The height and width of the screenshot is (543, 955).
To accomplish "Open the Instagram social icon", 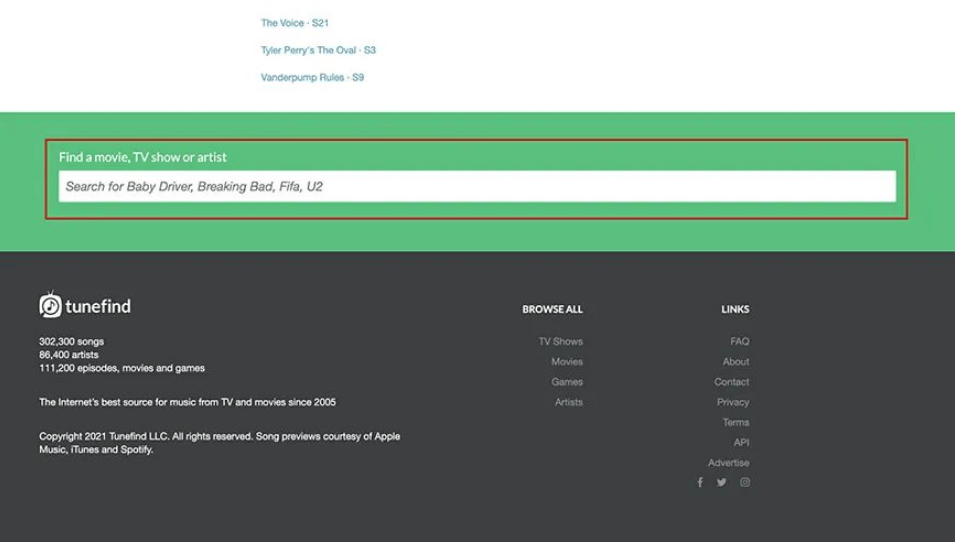I will click(745, 482).
